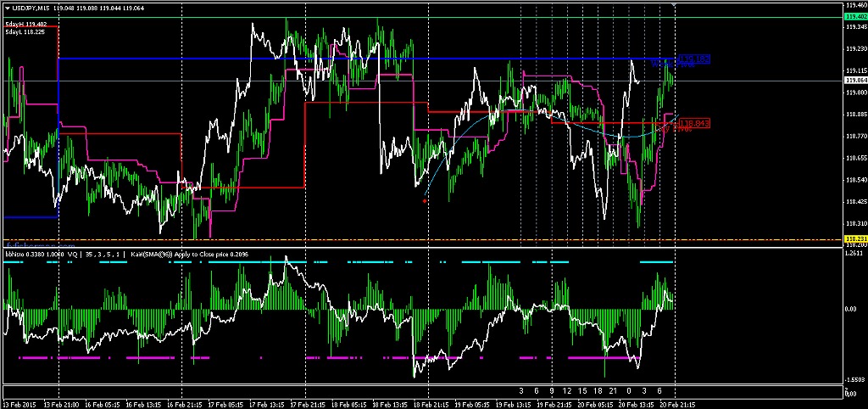Click the '20 Feb 21:15' time axis label
Image resolution: width=868 pixels, height=409 pixels.
click(679, 404)
